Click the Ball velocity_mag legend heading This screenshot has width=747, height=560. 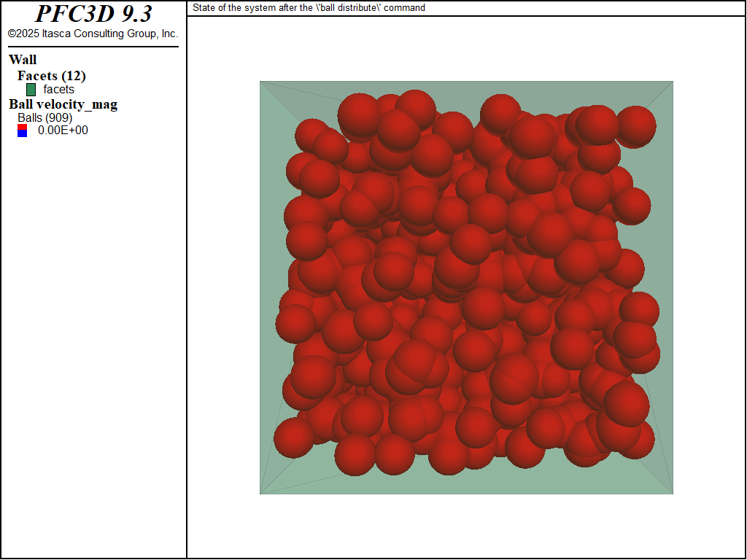63,104
